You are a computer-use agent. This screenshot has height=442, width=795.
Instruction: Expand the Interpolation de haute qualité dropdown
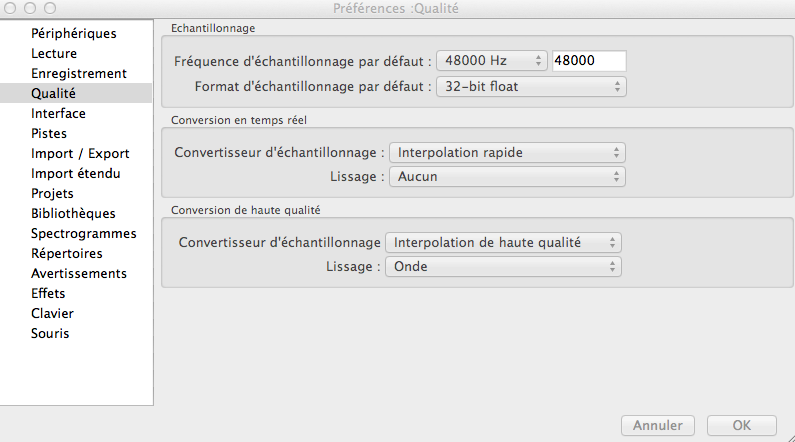(x=503, y=242)
